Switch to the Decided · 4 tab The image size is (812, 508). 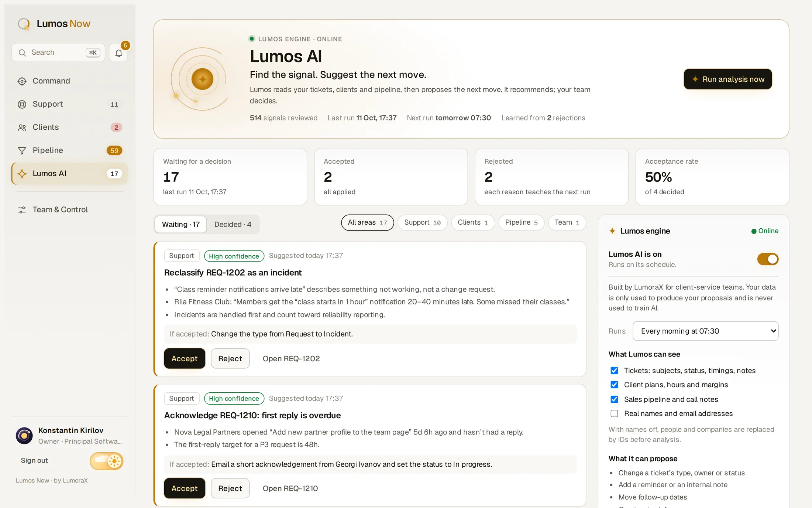[233, 225]
